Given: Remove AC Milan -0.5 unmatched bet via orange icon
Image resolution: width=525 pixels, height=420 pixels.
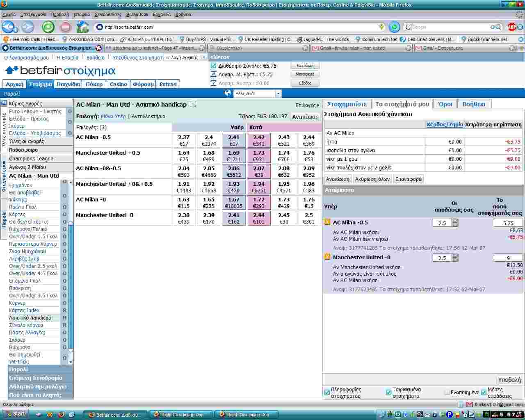Looking at the screenshot, I should click(x=327, y=222).
